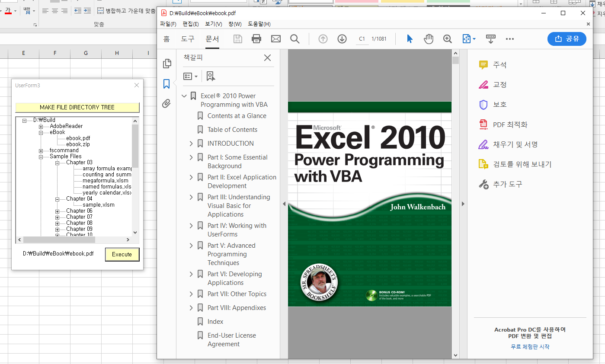Select sample.xlsm in the UserForm3 tree
Image resolution: width=605 pixels, height=364 pixels.
(x=99, y=205)
